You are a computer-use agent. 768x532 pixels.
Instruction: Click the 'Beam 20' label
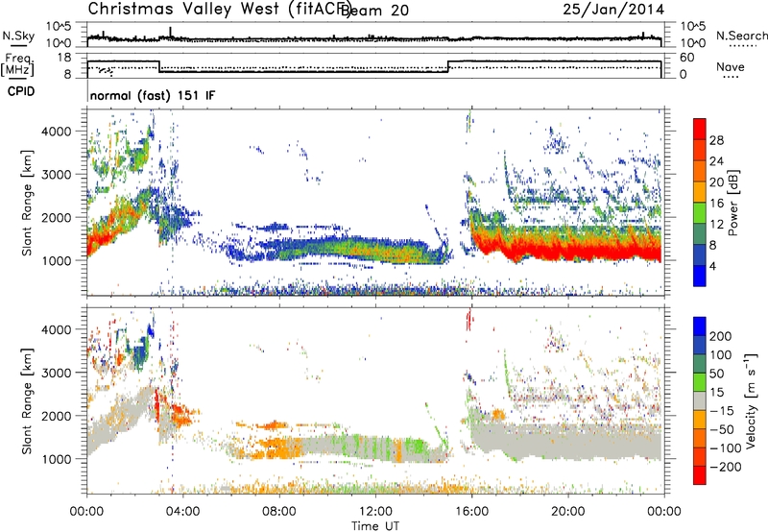(x=374, y=11)
